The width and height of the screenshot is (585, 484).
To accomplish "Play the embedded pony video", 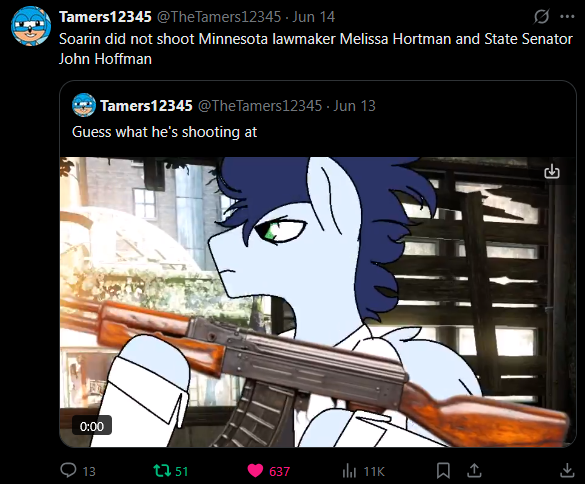I will click(x=318, y=302).
